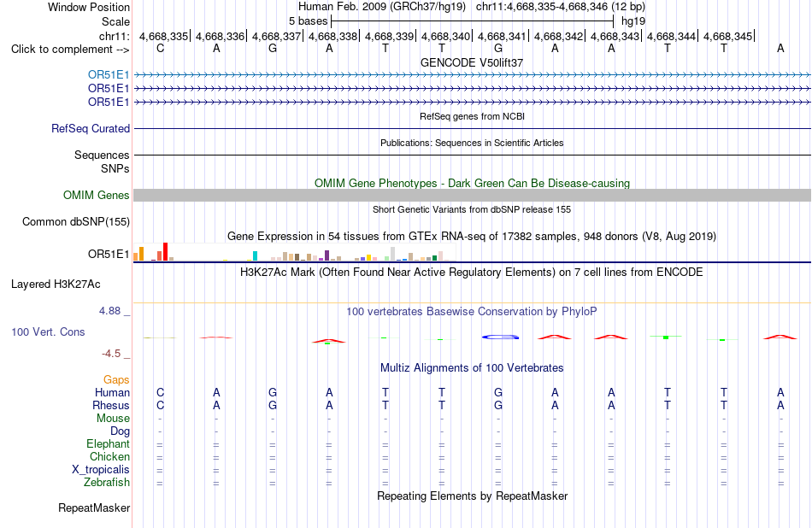Select the light-blue first OR51E1 transcript label

(109, 75)
